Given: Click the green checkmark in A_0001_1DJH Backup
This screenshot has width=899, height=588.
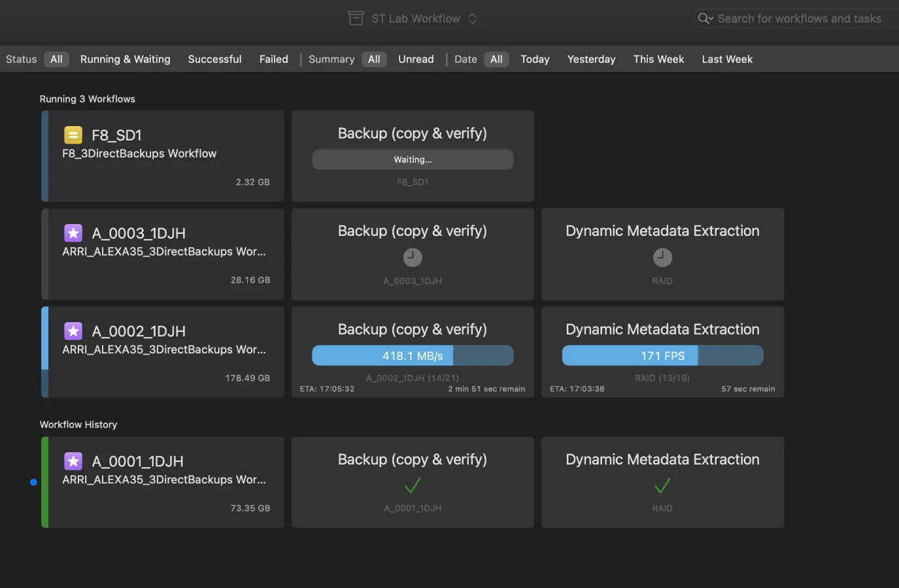Looking at the screenshot, I should pyautogui.click(x=413, y=486).
